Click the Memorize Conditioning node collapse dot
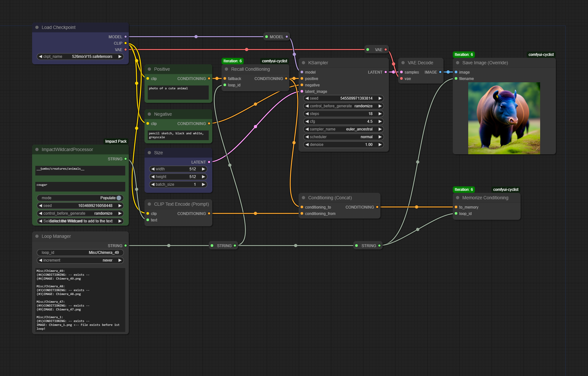This screenshot has height=376, width=588. (x=458, y=198)
